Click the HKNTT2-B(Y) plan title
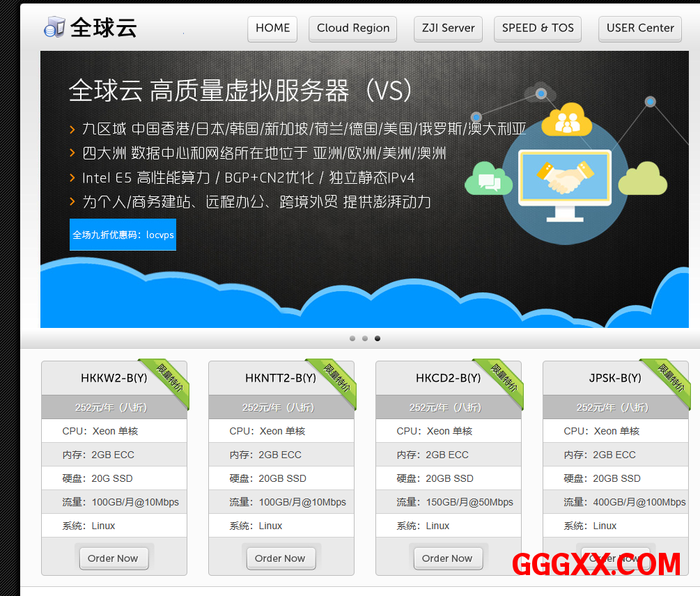700x596 pixels. (281, 378)
